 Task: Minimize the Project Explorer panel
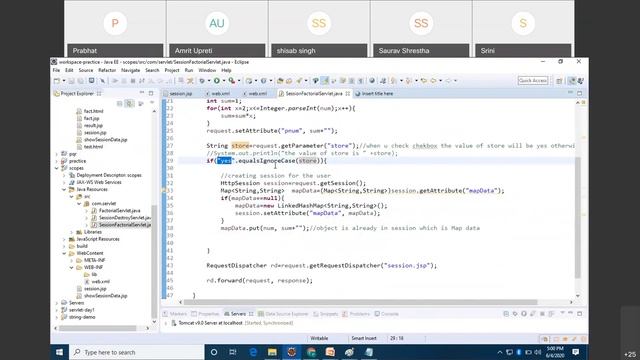point(142,93)
